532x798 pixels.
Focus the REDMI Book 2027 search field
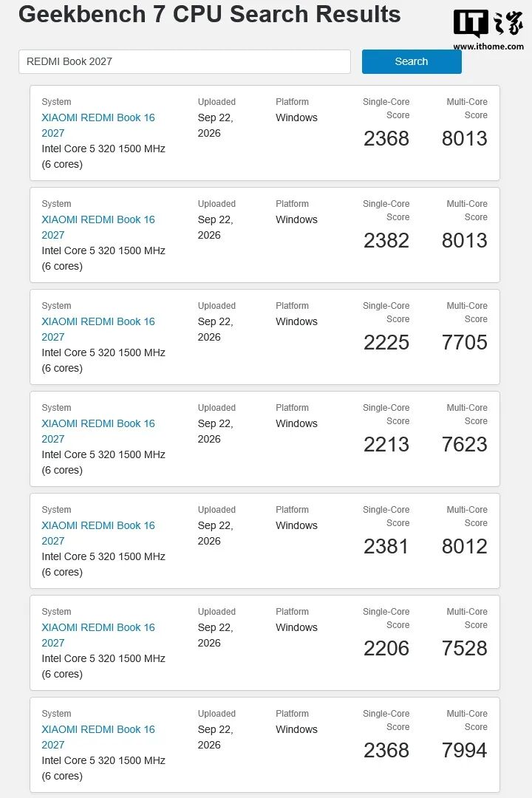184,61
